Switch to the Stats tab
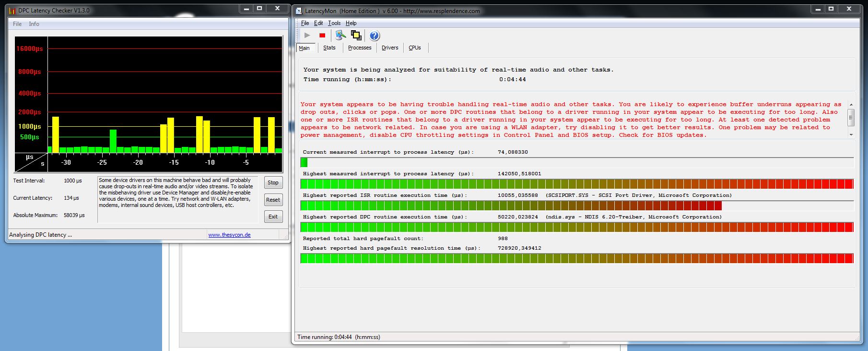The image size is (868, 351). (x=329, y=48)
